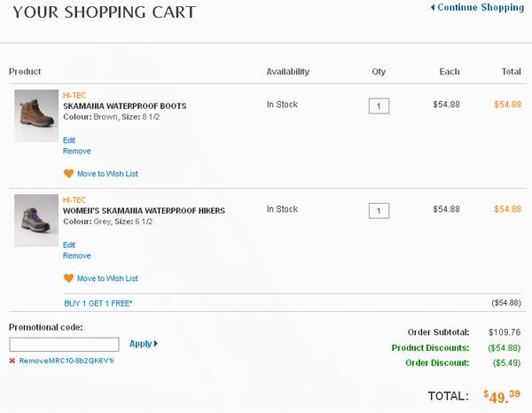
Task: Remove promo code MRC10-8b2QK6V1i
Action: [66, 361]
